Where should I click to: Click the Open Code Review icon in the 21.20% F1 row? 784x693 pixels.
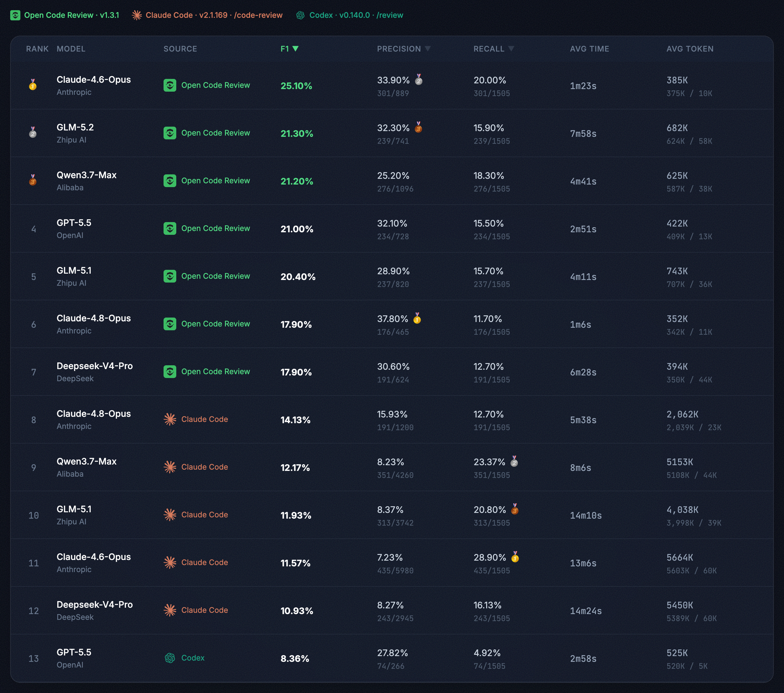170,181
